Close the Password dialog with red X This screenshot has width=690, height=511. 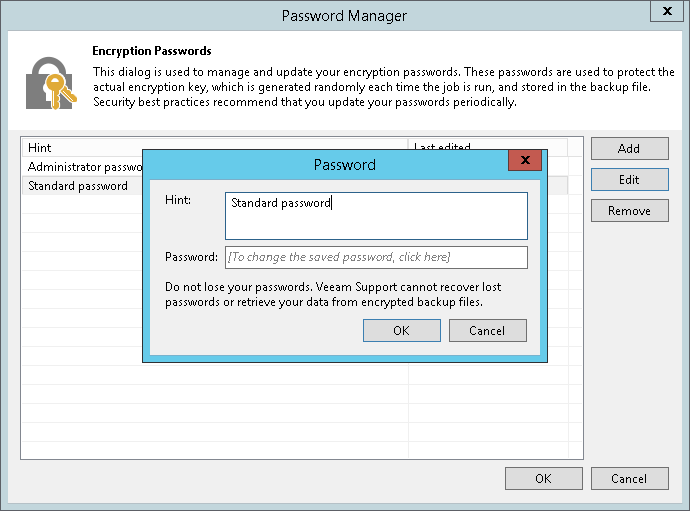tap(525, 162)
